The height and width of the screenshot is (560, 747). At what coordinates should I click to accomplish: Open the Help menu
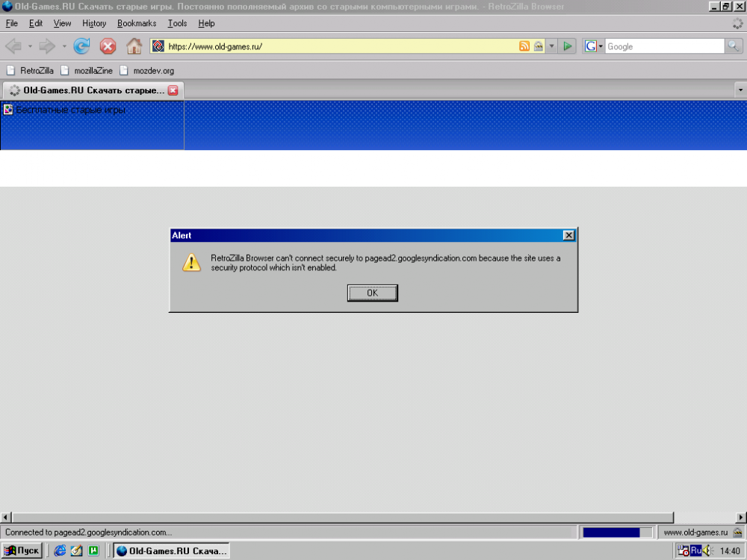206,23
